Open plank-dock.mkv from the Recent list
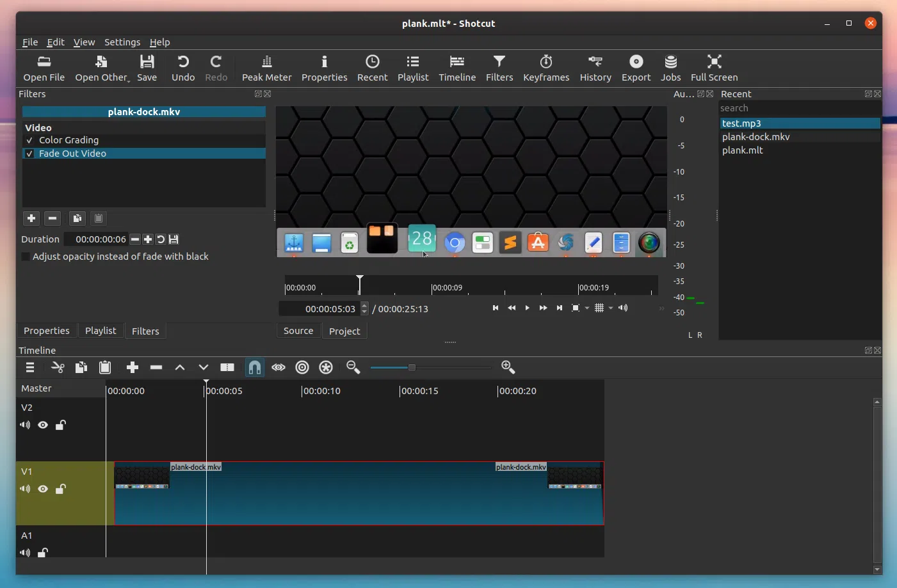Viewport: 897px width, 588px height. click(756, 137)
